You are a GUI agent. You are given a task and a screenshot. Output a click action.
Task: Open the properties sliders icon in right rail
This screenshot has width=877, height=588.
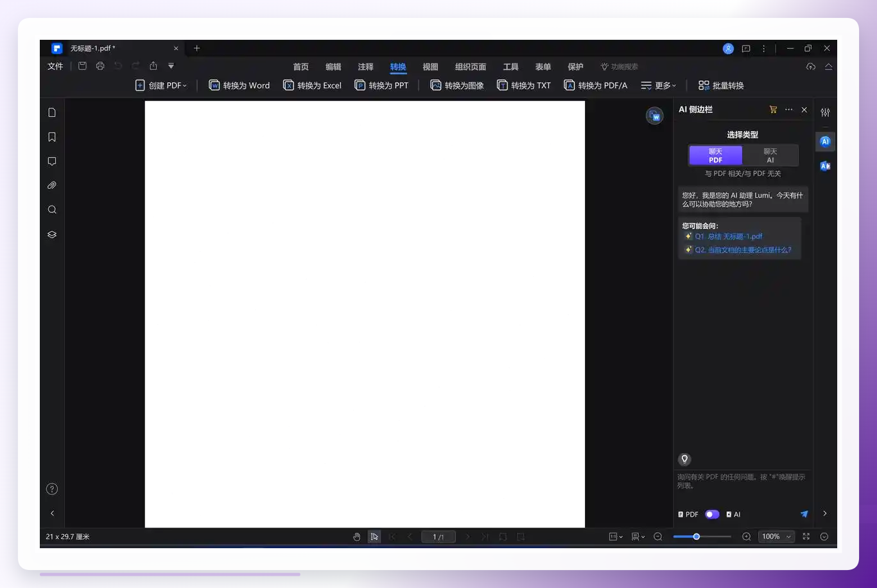[x=825, y=112]
